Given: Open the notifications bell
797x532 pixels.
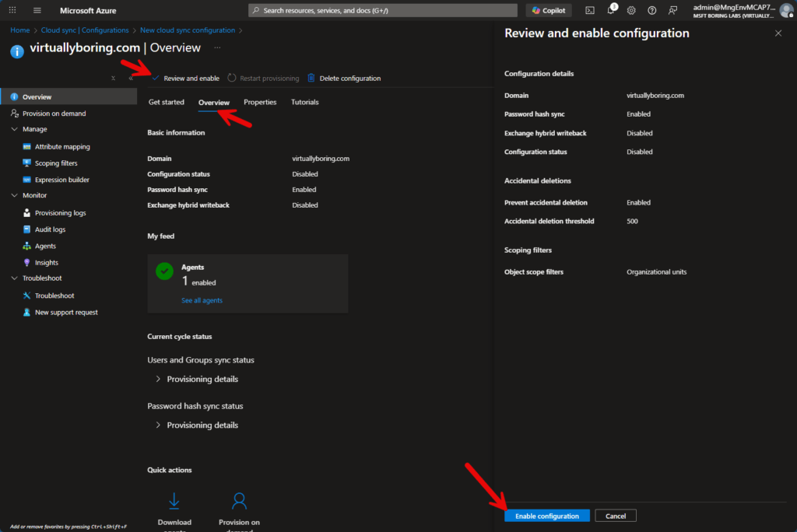Looking at the screenshot, I should [x=612, y=9].
